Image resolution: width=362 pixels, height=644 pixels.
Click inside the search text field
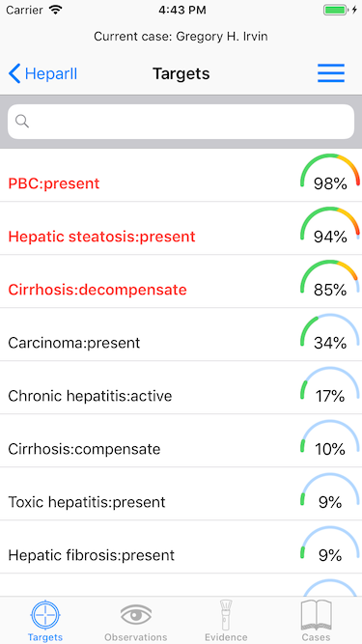click(181, 122)
